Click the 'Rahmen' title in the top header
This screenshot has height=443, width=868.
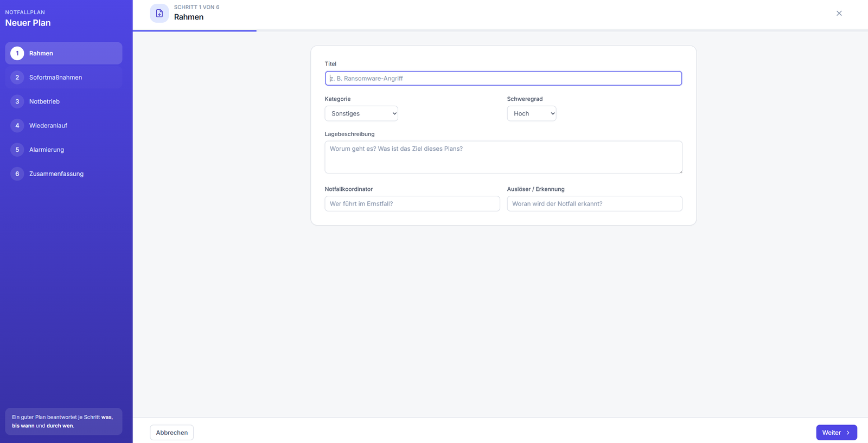(189, 17)
